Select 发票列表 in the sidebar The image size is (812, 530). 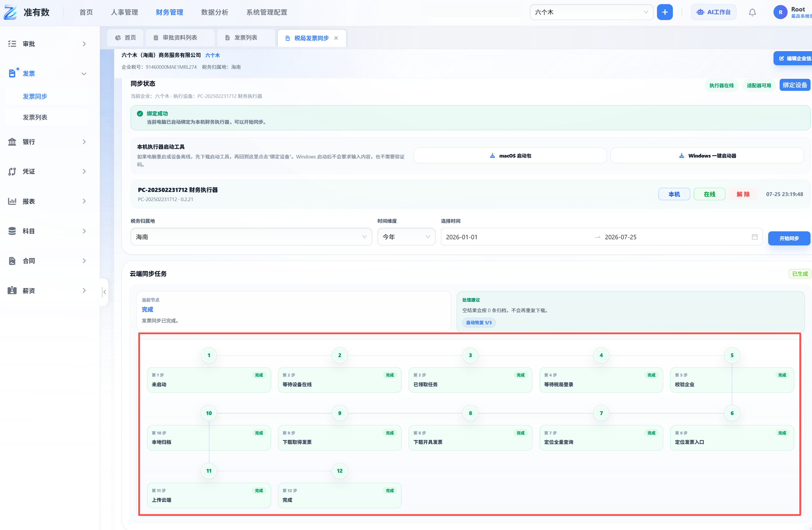click(47, 117)
